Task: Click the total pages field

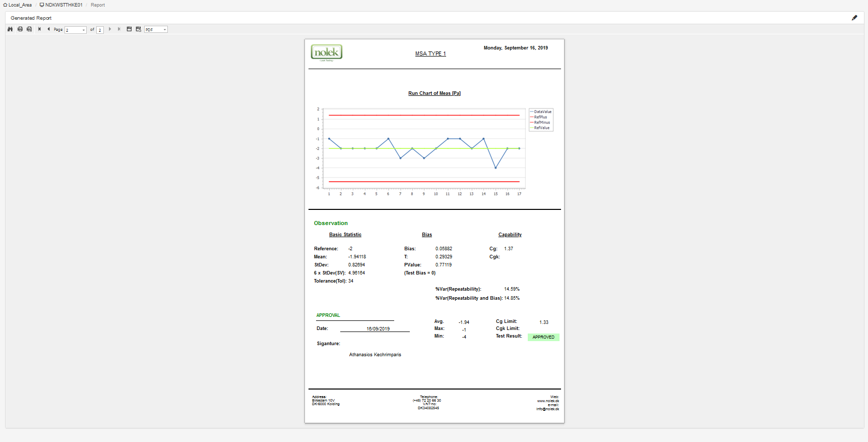Action: click(100, 30)
